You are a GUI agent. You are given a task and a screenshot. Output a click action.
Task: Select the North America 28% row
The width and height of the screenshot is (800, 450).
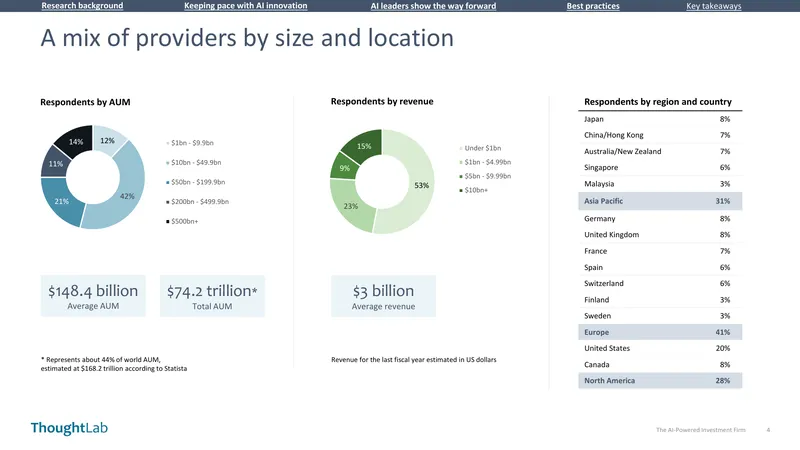pyautogui.click(x=660, y=381)
